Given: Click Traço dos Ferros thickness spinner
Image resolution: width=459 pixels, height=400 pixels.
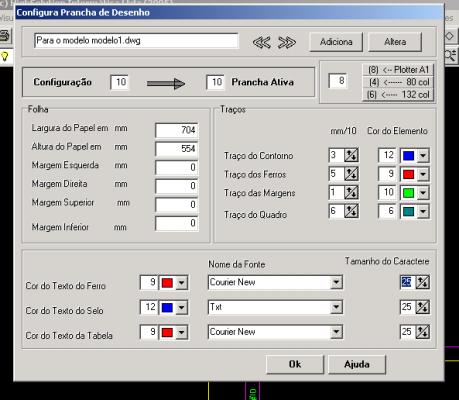Looking at the screenshot, I should (351, 174).
